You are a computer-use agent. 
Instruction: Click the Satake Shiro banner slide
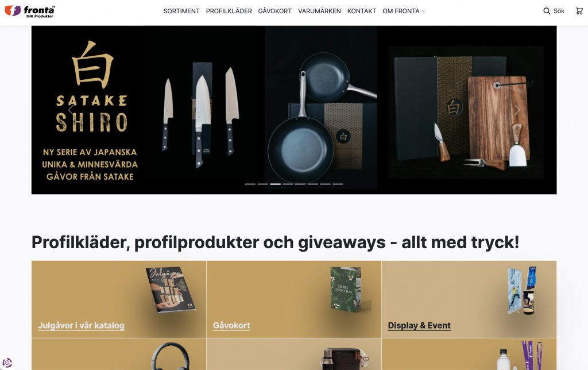(x=294, y=110)
